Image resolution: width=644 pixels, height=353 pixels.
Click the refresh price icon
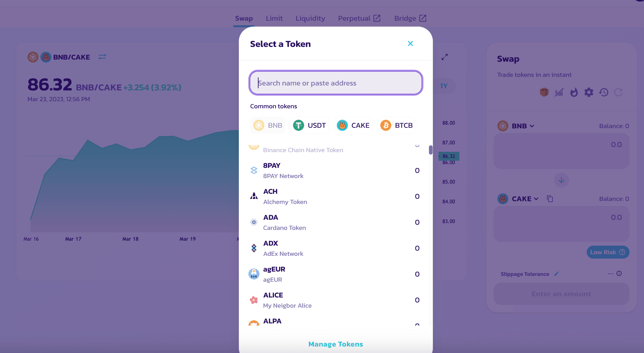618,92
